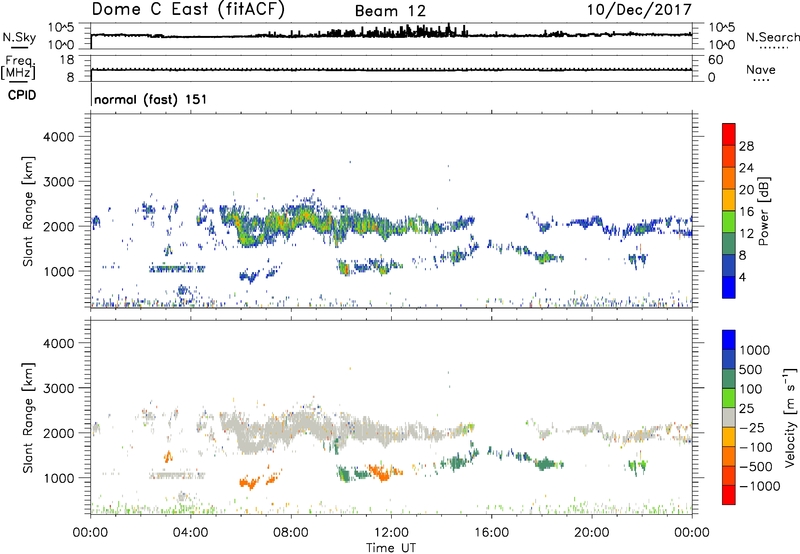Click the velocity colorbar tick '-25'

tap(753, 428)
